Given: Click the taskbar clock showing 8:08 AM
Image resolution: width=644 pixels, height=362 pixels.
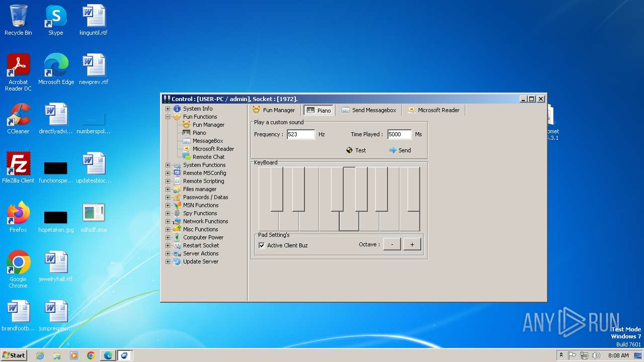Looking at the screenshot, I should click(618, 355).
